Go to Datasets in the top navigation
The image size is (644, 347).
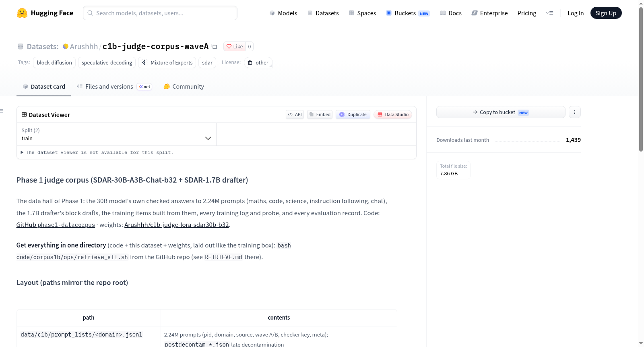[323, 13]
